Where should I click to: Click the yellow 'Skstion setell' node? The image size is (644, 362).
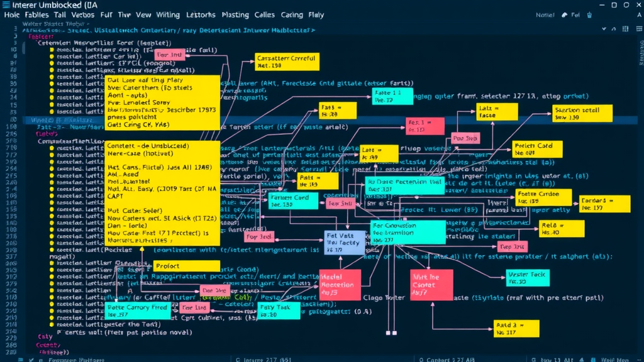(x=582, y=113)
